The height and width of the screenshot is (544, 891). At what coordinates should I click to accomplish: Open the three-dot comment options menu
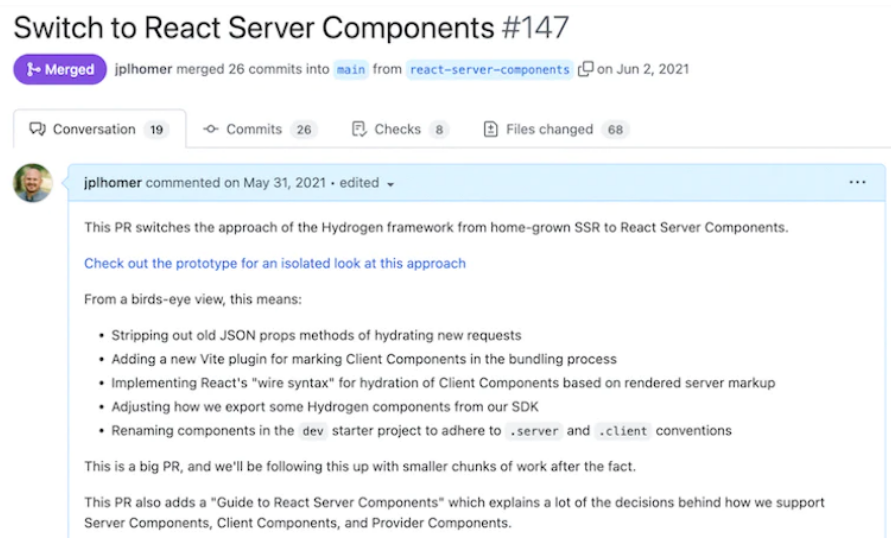[x=857, y=182]
